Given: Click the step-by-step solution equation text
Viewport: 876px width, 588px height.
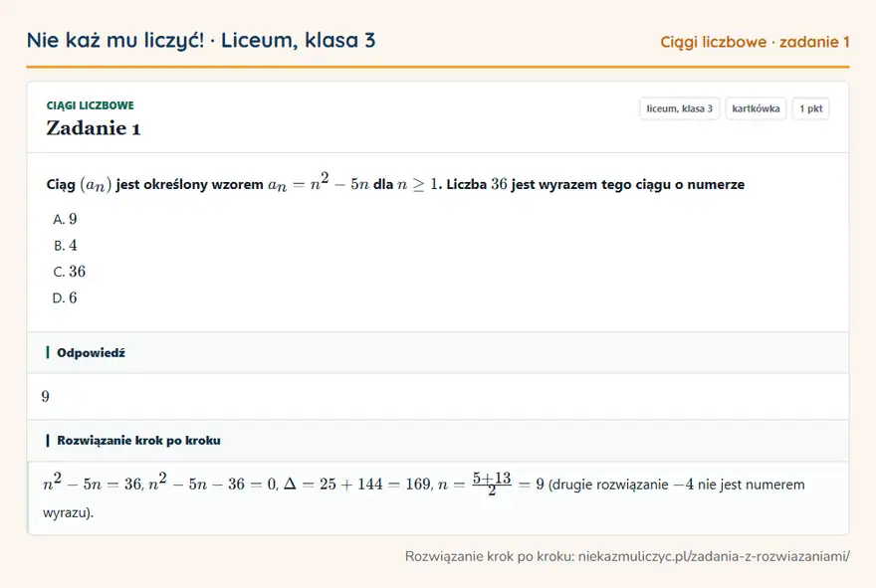Looking at the screenshot, I should click(423, 495).
